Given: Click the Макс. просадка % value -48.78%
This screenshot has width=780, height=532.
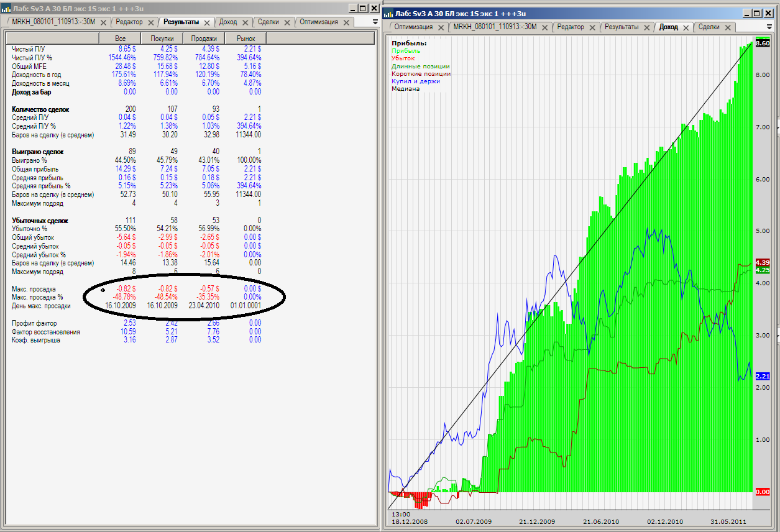Looking at the screenshot, I should pyautogui.click(x=124, y=297).
